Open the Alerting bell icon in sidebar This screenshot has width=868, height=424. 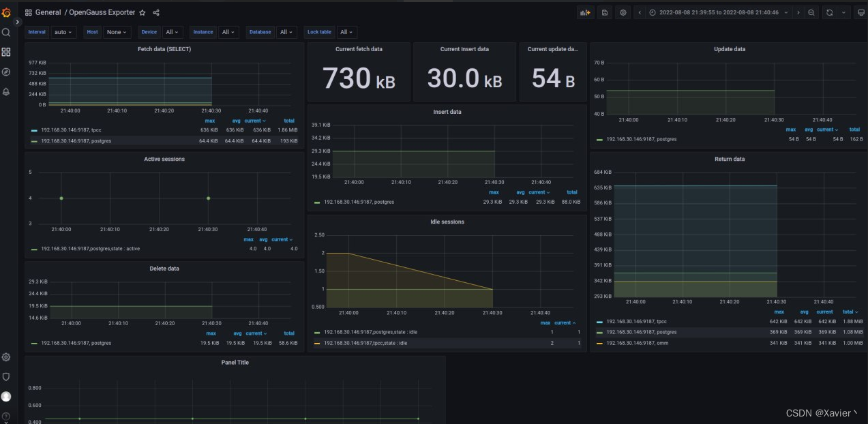[6, 92]
